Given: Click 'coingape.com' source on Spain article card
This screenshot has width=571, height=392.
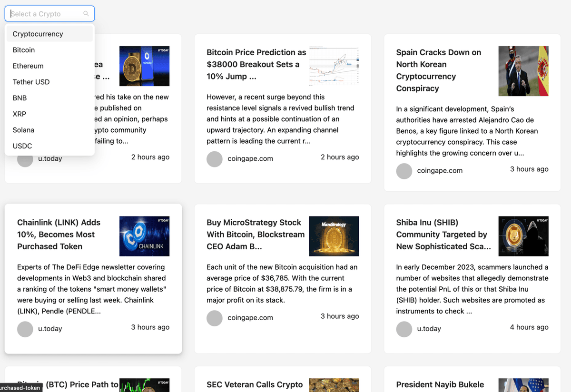Looking at the screenshot, I should (440, 171).
